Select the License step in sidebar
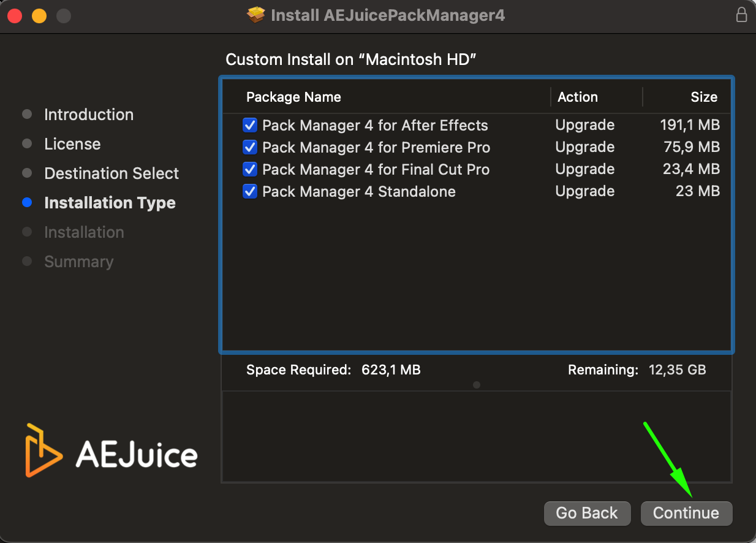 (x=72, y=144)
